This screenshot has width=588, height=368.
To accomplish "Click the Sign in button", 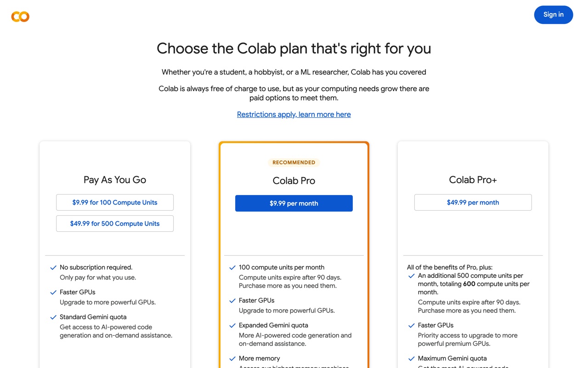I will 554,15.
